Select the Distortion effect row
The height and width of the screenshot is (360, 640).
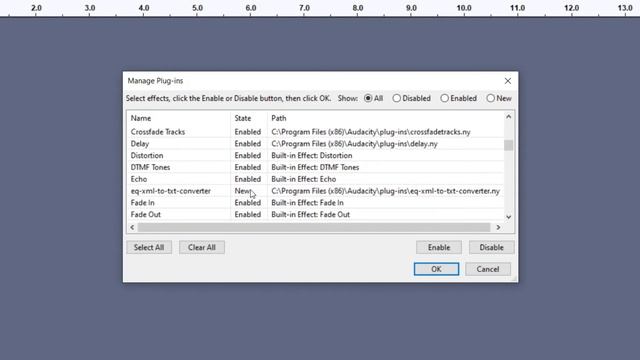[x=316, y=156]
